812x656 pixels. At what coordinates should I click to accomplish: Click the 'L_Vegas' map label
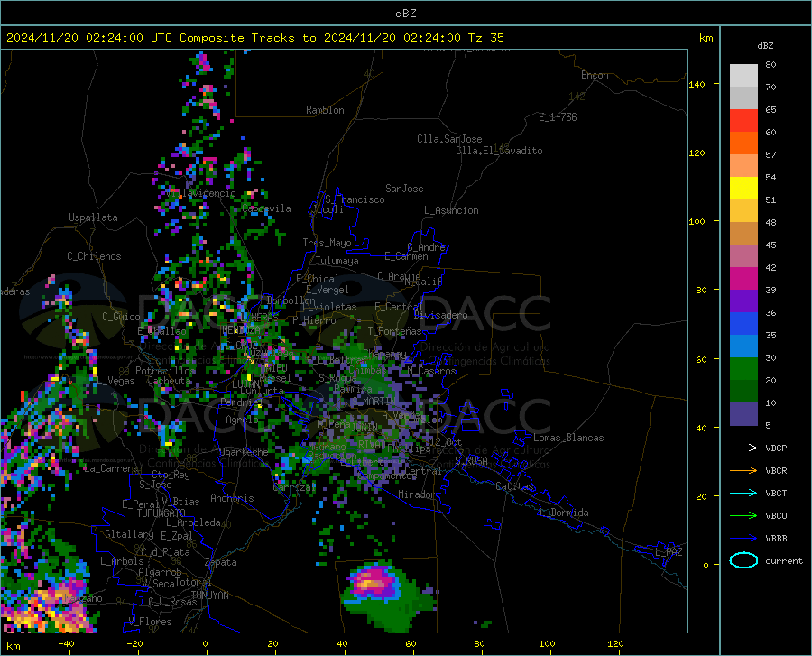click(115, 381)
